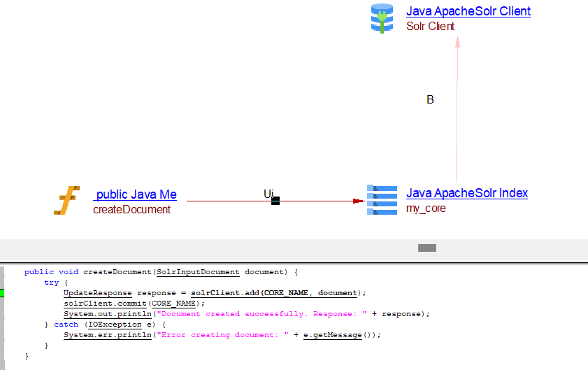This screenshot has width=588, height=370.
Task: Click the Solr Client database icon
Action: (382, 18)
